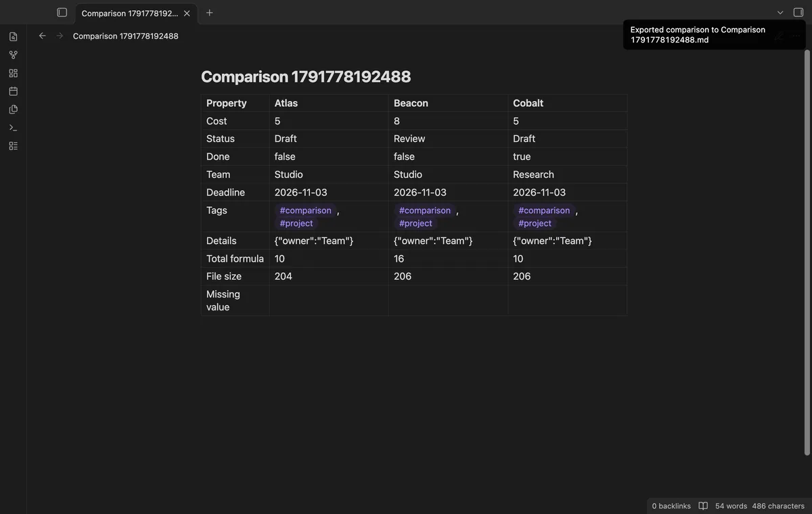Viewport: 812px width, 514px height.
Task: Navigate forward with the right arrow
Action: click(60, 36)
